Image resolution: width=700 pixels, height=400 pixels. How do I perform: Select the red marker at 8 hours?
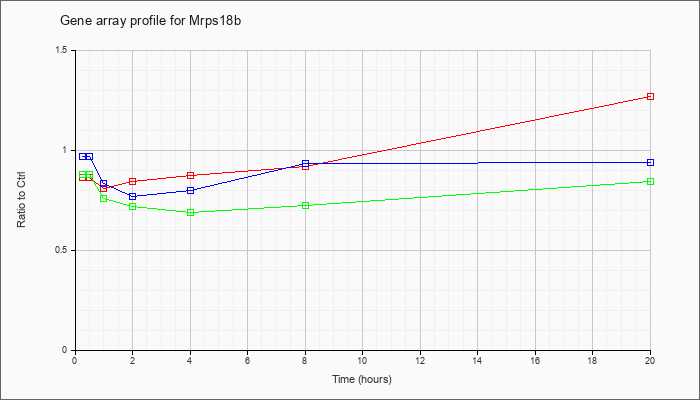click(x=305, y=167)
